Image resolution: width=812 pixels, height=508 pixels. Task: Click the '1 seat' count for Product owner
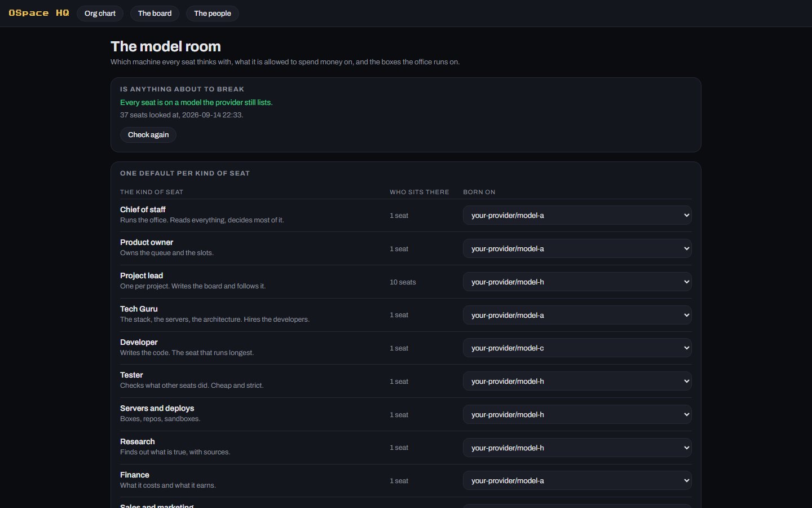tap(399, 249)
